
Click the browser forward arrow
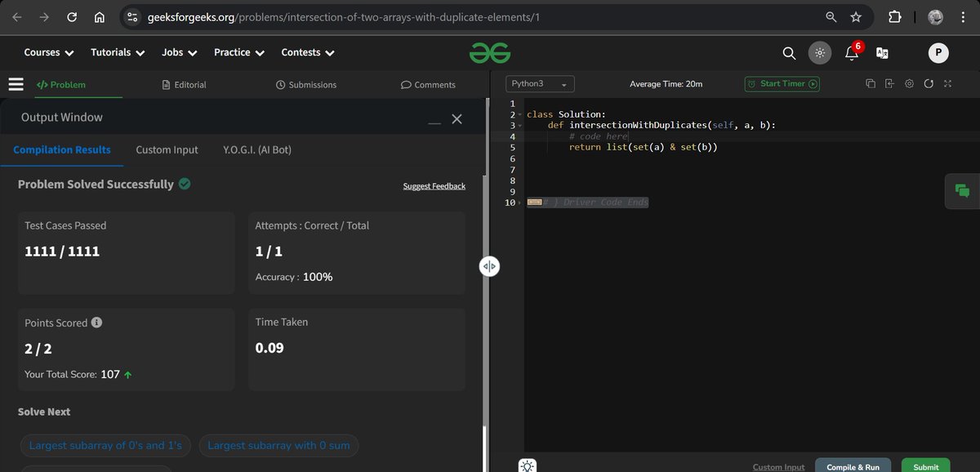(44, 17)
